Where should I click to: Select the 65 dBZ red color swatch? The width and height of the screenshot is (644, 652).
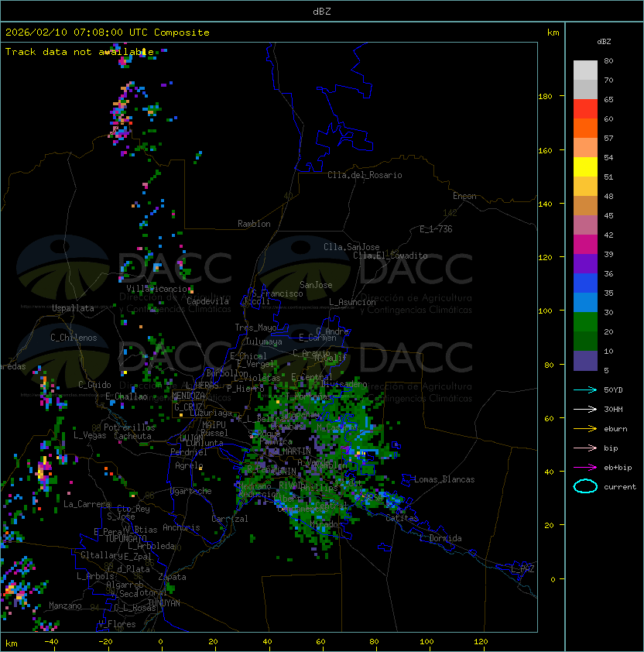click(585, 108)
